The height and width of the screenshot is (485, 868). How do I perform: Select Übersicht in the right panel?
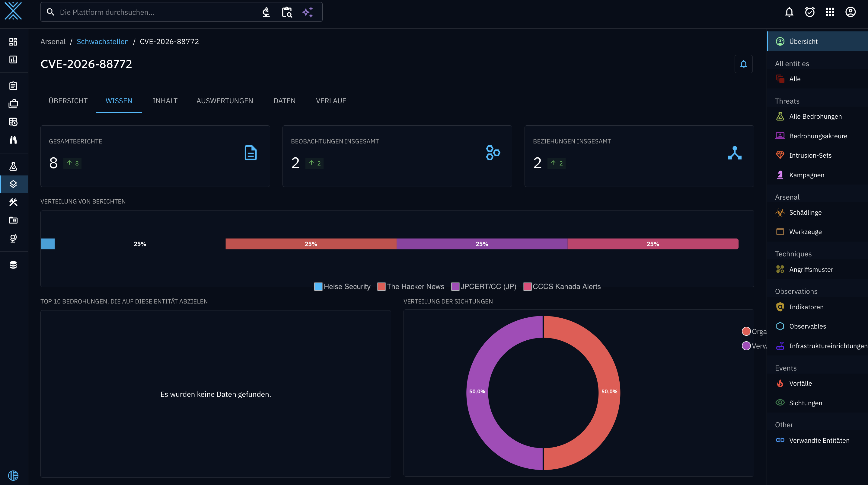point(818,41)
